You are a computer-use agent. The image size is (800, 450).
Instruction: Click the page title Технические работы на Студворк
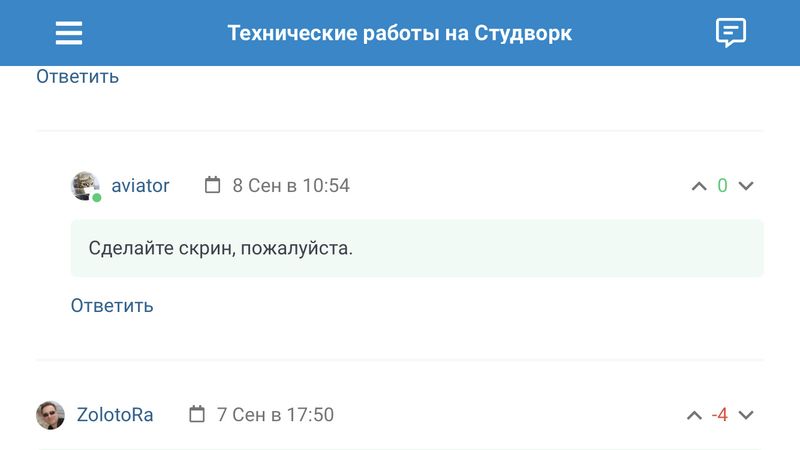[x=400, y=33]
